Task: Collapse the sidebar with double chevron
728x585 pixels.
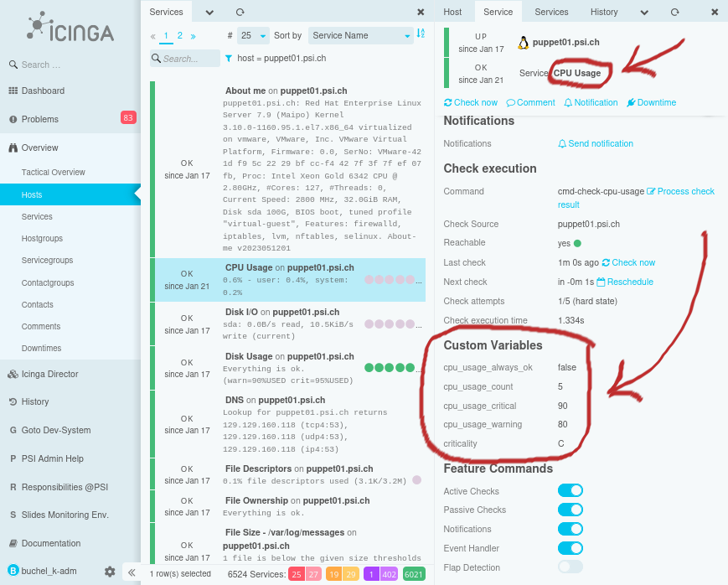Action: (132, 572)
